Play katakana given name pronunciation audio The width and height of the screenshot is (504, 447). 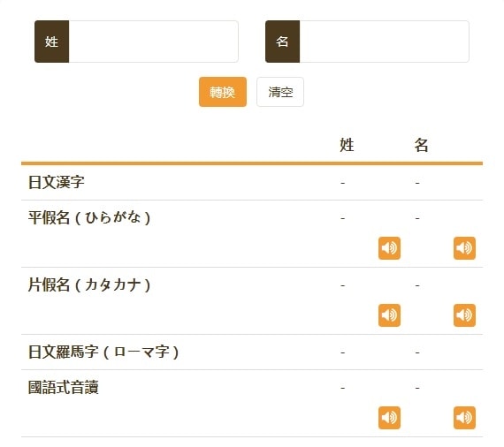[464, 315]
